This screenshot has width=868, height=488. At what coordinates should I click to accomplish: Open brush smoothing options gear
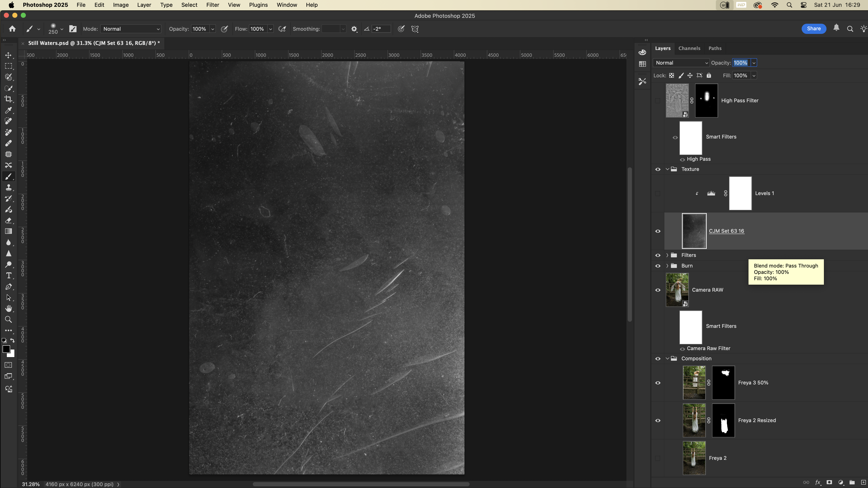point(354,29)
